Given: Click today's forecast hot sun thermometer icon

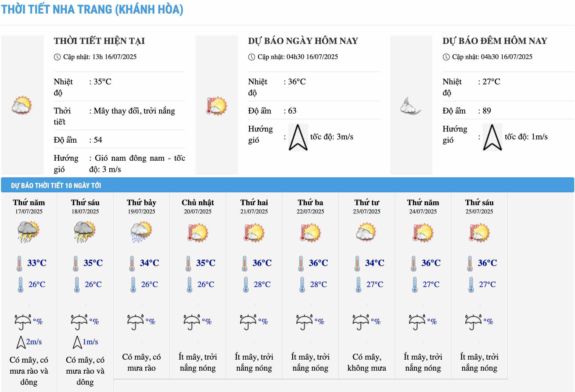Looking at the screenshot, I should tap(216, 106).
